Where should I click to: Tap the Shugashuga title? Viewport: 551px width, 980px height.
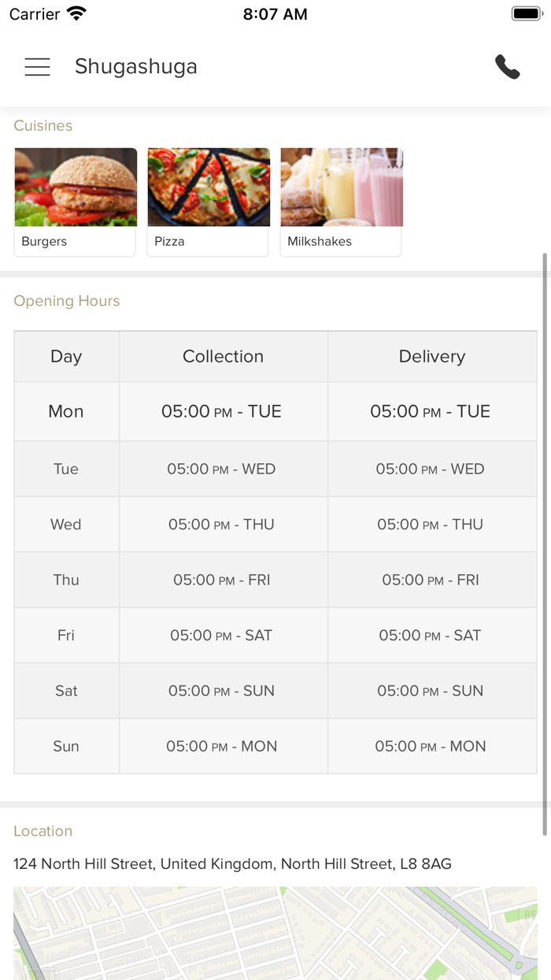click(136, 67)
